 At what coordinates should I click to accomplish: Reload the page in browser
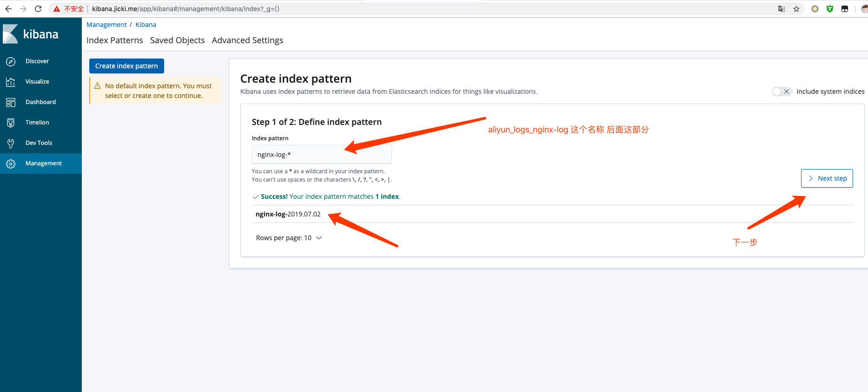tap(38, 9)
